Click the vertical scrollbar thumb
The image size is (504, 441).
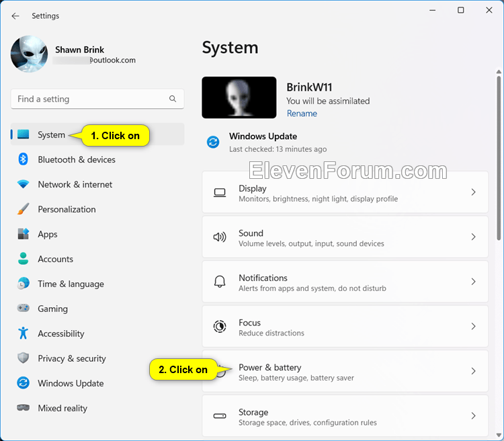[x=499, y=157]
